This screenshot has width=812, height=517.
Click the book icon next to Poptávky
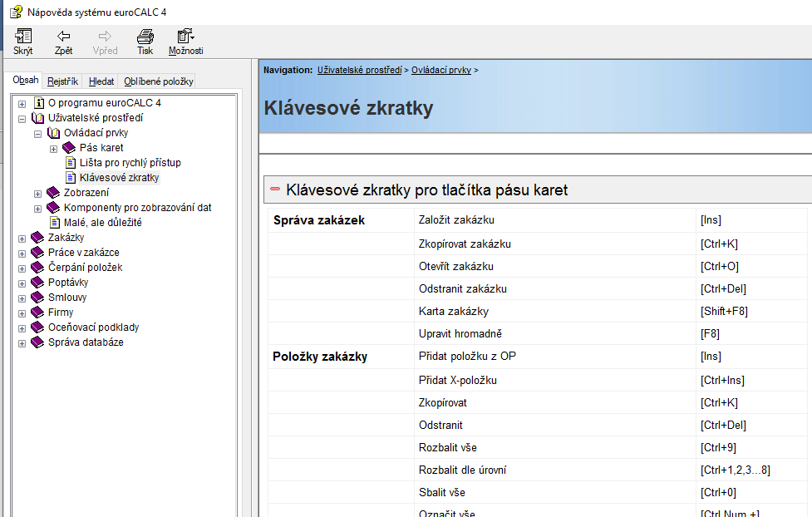tap(37, 283)
